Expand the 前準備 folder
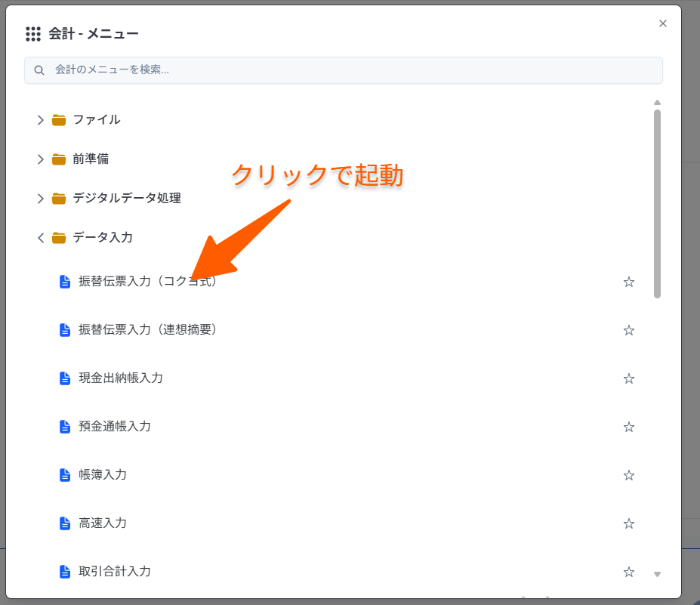This screenshot has width=700, height=605. (40, 159)
